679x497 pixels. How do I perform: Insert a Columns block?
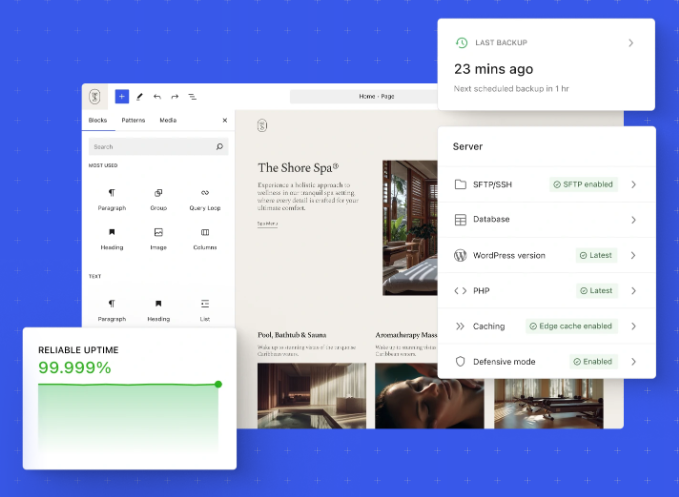point(205,237)
